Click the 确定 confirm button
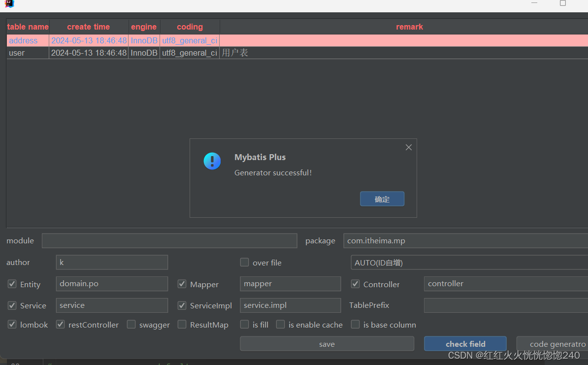The image size is (588, 365). (x=382, y=199)
